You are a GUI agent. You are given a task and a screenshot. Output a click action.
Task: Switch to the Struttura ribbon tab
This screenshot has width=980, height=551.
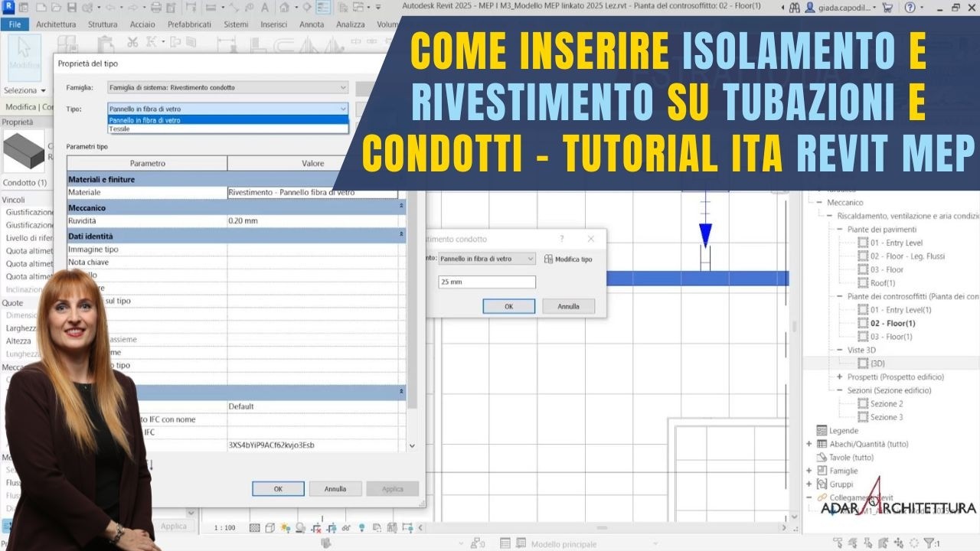point(103,24)
